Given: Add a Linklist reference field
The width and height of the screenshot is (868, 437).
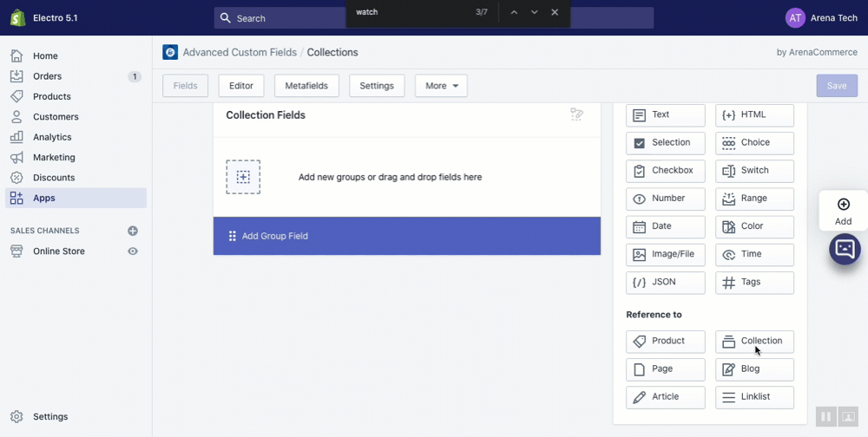Looking at the screenshot, I should pos(754,397).
